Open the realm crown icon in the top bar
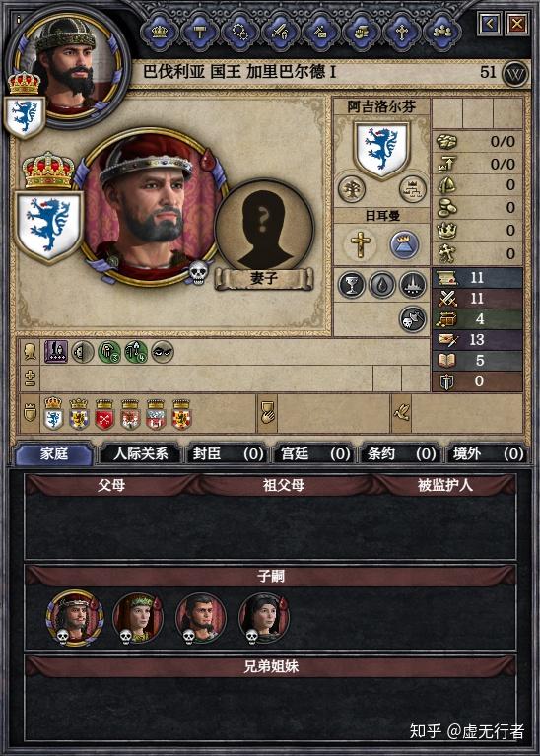This screenshot has height=756, width=540. (x=159, y=33)
